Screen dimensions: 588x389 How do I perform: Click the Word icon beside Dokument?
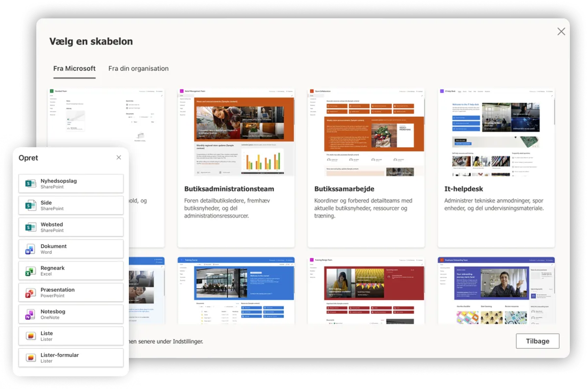pyautogui.click(x=30, y=249)
